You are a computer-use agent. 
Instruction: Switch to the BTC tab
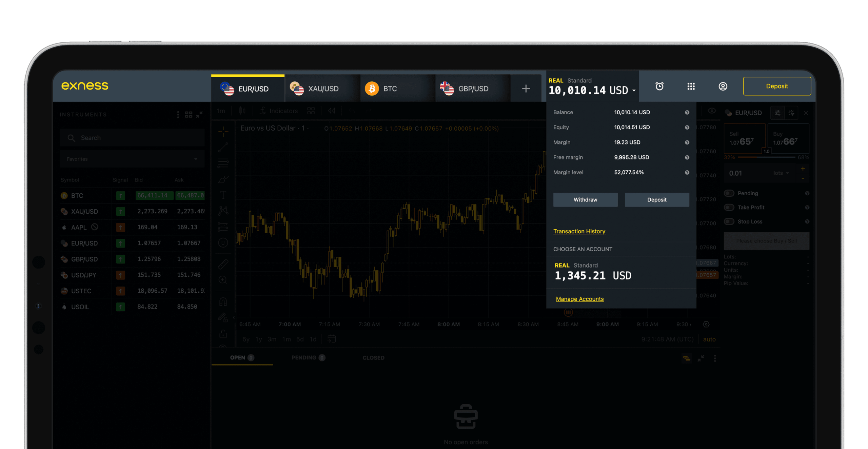[397, 89]
